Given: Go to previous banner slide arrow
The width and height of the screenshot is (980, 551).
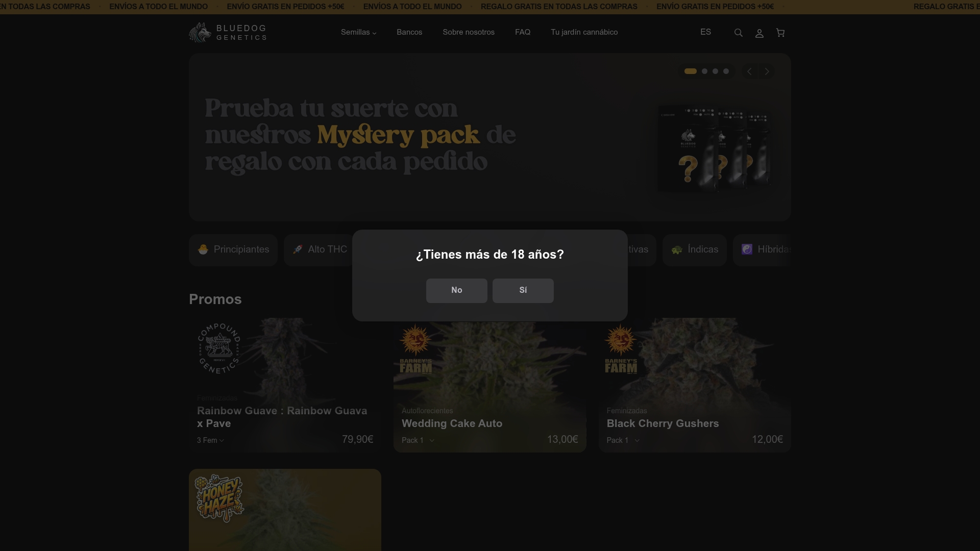Looking at the screenshot, I should point(749,71).
